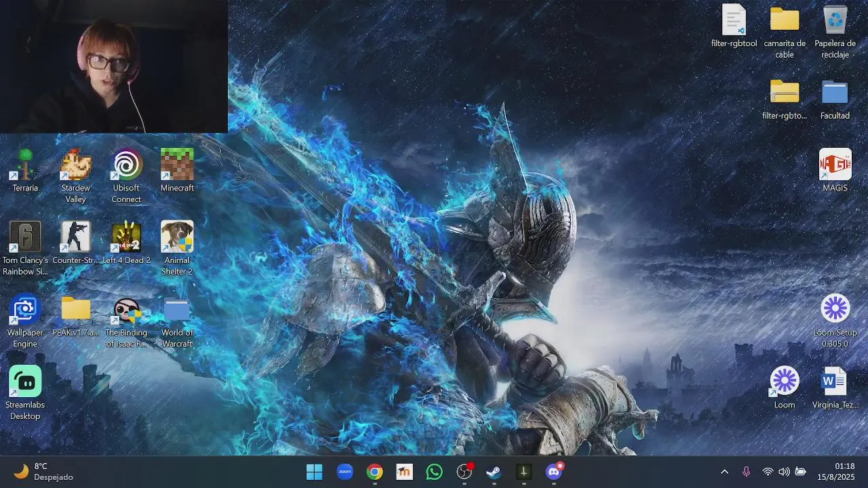Image resolution: width=868 pixels, height=488 pixels.
Task: Open the Terraria desktop shortcut
Action: (25, 171)
